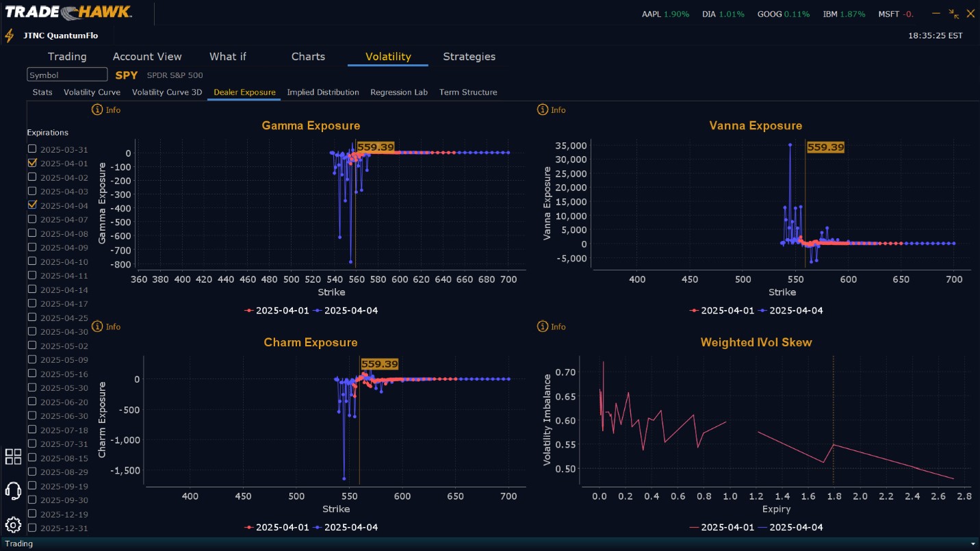Click the Charm Exposure Info icon

coord(97,326)
